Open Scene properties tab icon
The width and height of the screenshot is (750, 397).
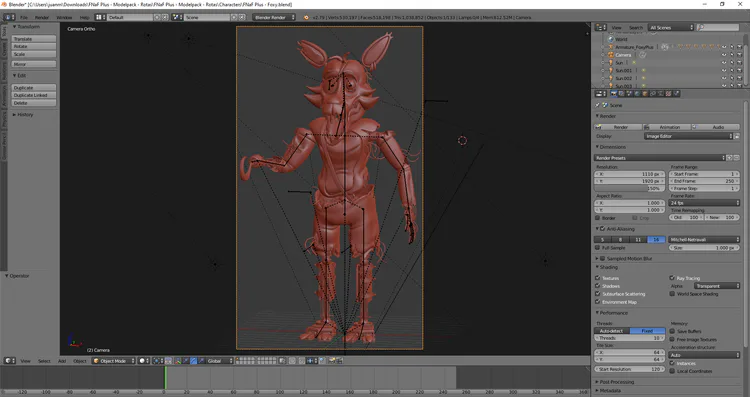629,94
